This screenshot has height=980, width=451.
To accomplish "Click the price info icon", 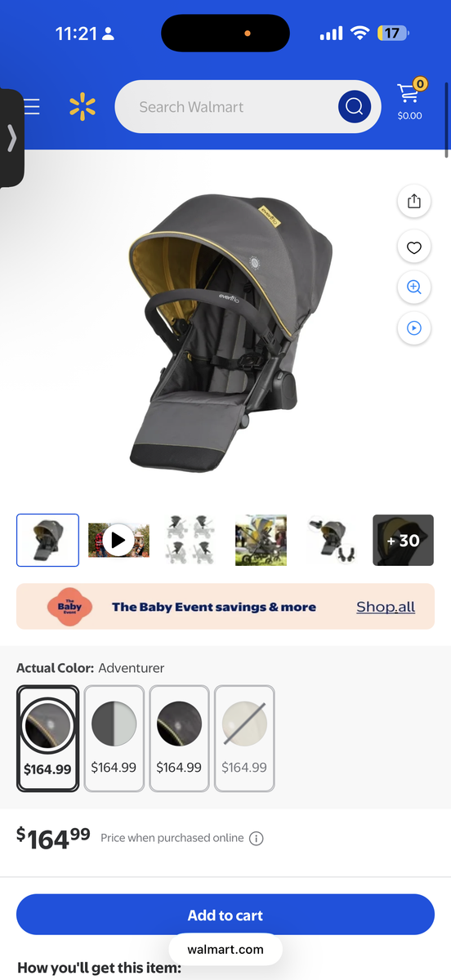I will [x=256, y=838].
